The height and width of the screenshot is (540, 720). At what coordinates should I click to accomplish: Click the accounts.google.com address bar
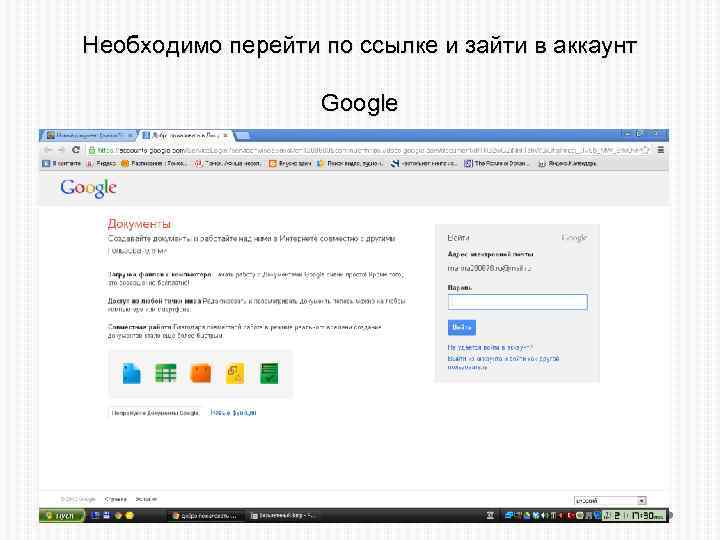pos(365,150)
